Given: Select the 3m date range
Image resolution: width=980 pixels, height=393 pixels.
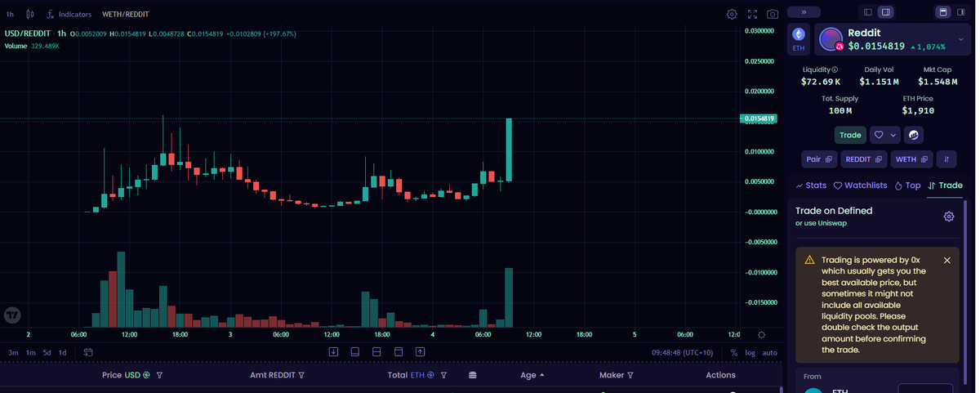Looking at the screenshot, I should coord(13,352).
